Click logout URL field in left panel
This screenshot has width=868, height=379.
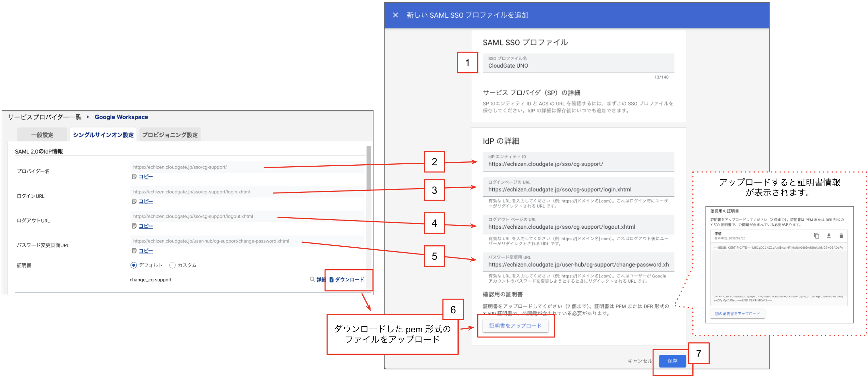(247, 216)
